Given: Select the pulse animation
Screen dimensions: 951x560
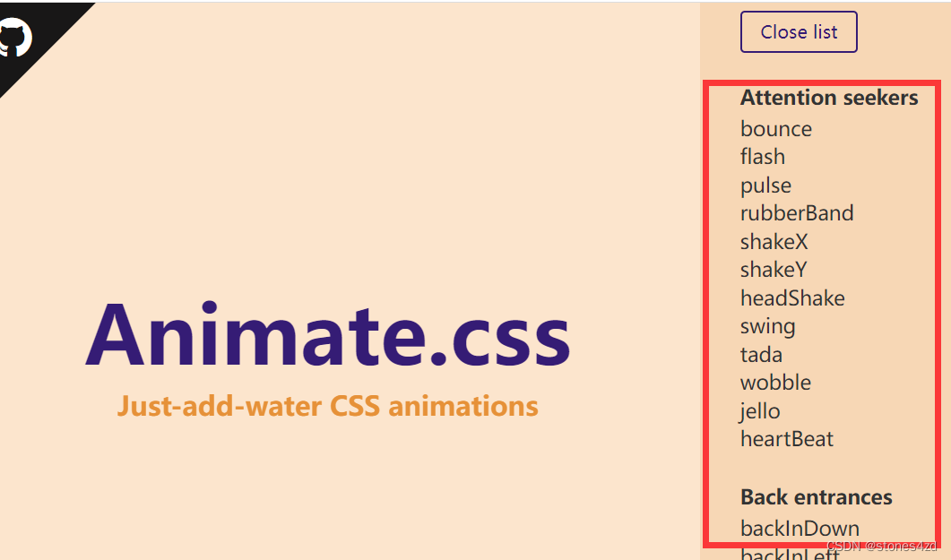Looking at the screenshot, I should click(x=765, y=185).
